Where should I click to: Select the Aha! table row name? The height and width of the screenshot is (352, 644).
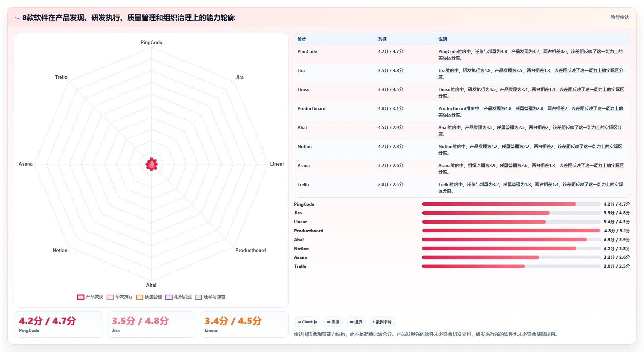[302, 128]
